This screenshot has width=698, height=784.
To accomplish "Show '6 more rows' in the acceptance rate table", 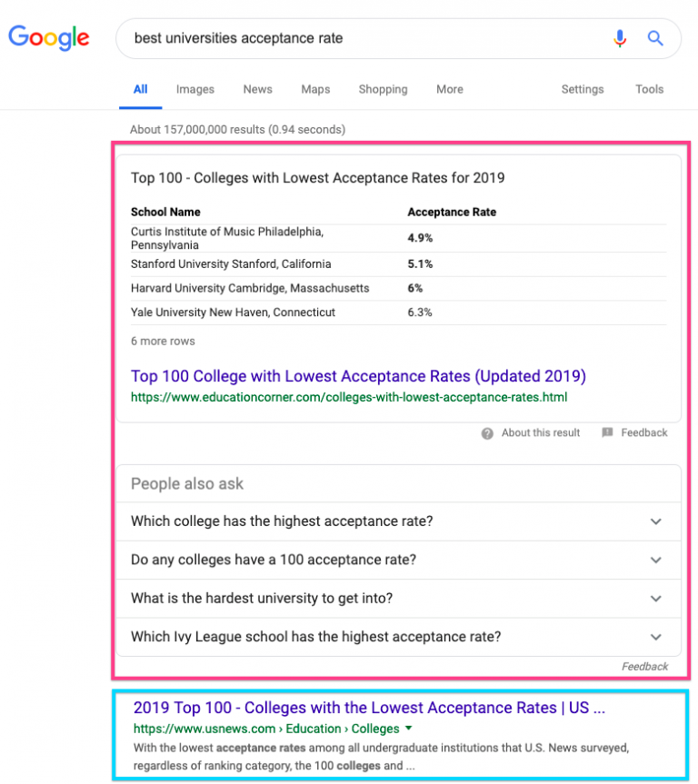I will [x=162, y=341].
